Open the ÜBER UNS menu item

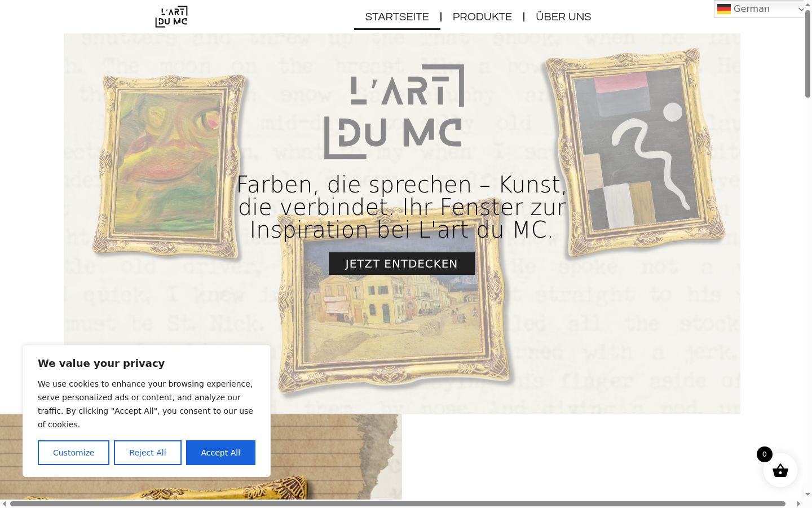563,17
